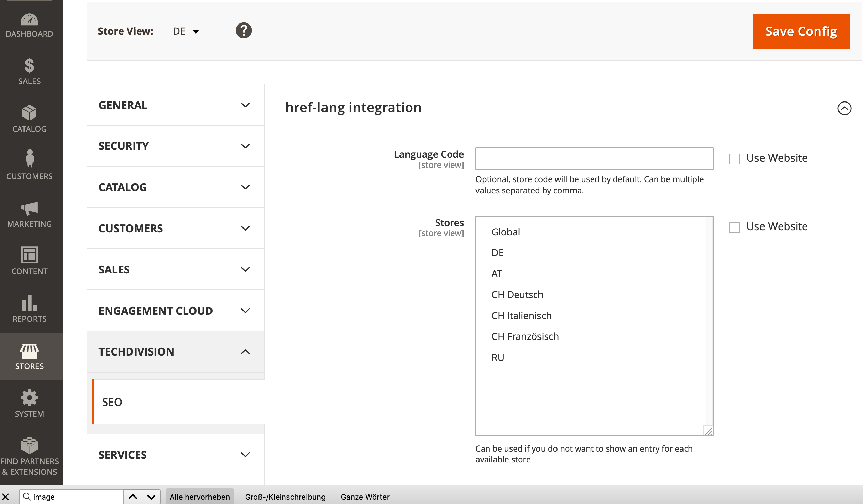
Task: Open the Marketing megaphone icon menu
Action: tap(29, 208)
